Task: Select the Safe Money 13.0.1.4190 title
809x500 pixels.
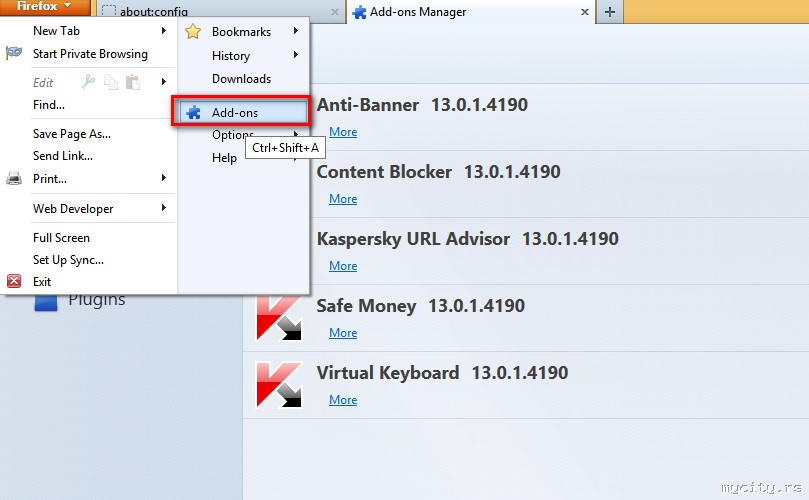Action: click(420, 306)
